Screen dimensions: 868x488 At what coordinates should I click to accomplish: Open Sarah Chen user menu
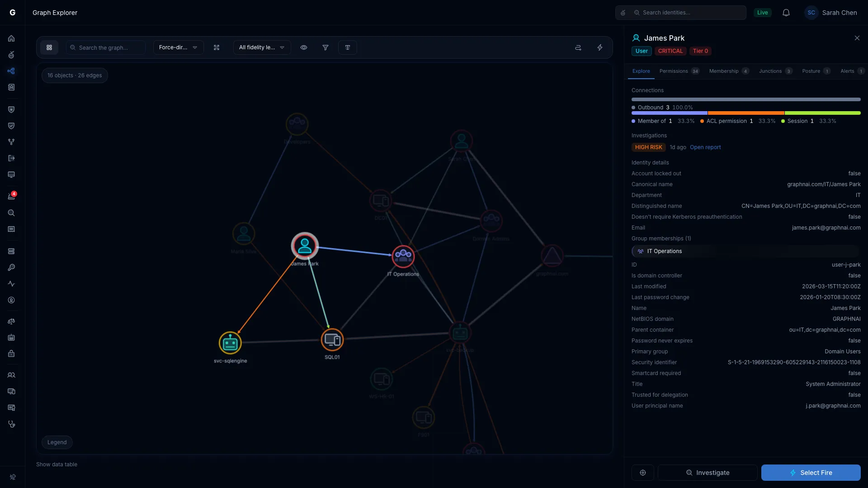(x=831, y=13)
